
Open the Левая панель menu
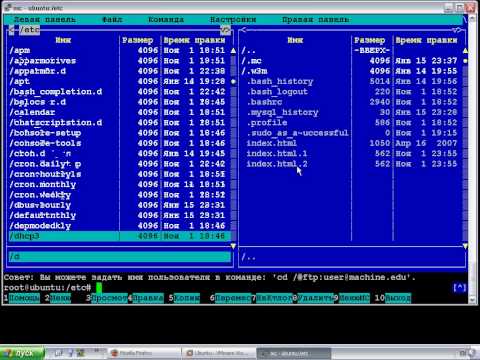(45, 19)
